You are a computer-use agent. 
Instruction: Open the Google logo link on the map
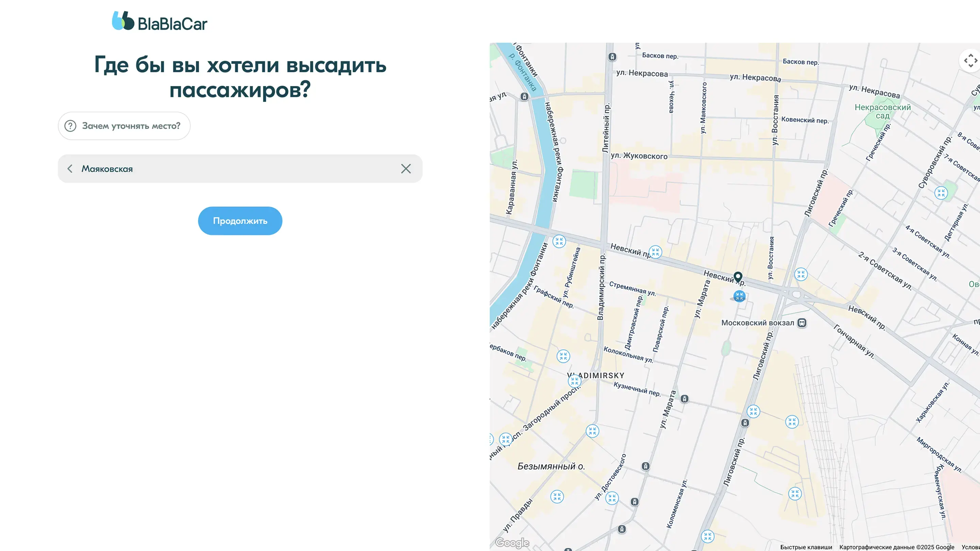pyautogui.click(x=512, y=542)
